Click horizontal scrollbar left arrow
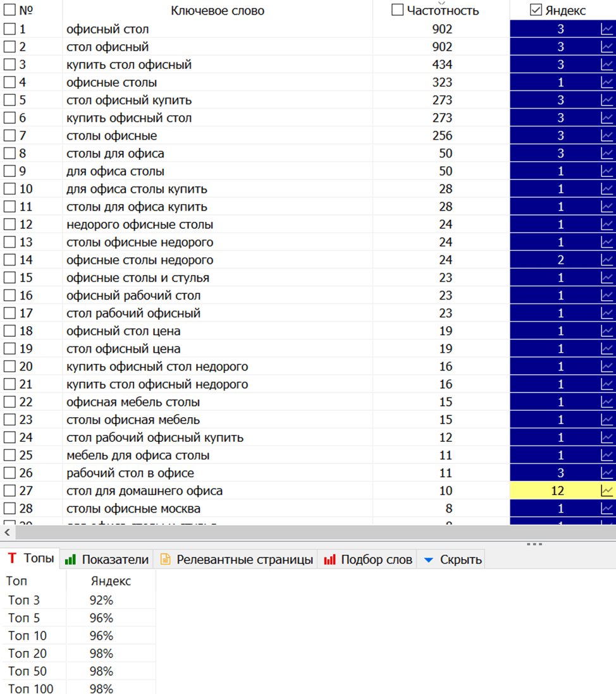The height and width of the screenshot is (694, 616). point(7,532)
